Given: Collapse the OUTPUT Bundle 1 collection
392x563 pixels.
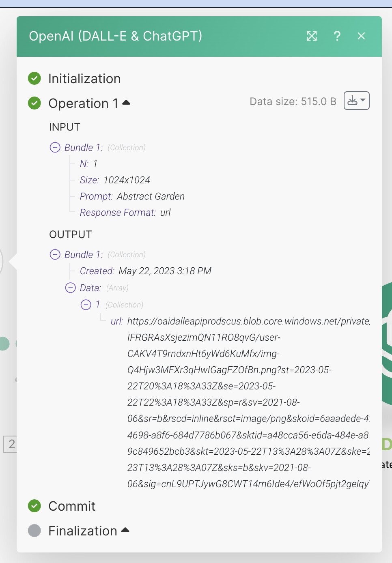Looking at the screenshot, I should (x=55, y=254).
